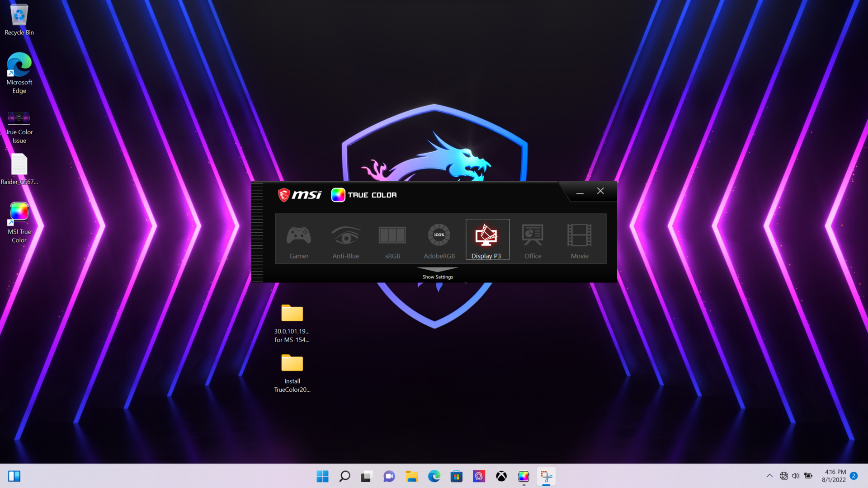
Task: Select the Gamer display mode
Action: pyautogui.click(x=299, y=239)
